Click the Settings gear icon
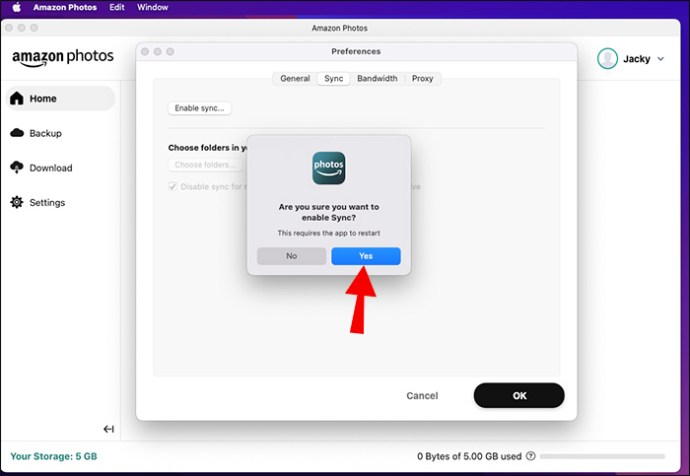 tap(17, 202)
